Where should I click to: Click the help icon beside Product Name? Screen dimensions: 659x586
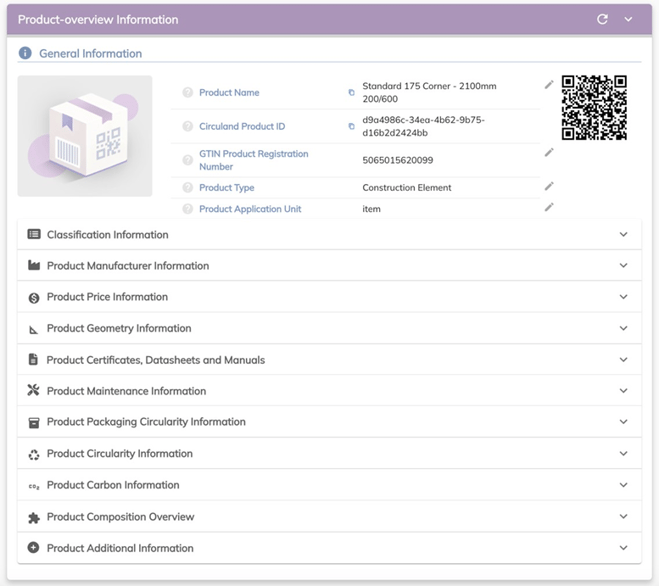[x=187, y=92]
